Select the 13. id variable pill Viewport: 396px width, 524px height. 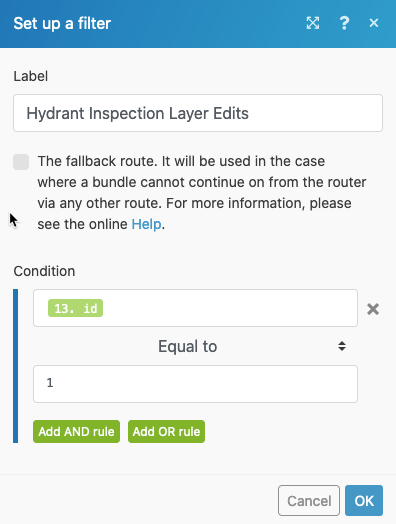pos(75,308)
